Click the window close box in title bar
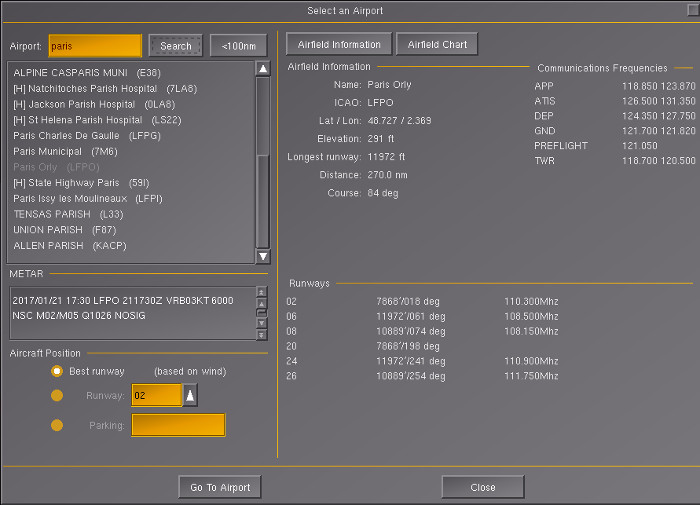 [x=687, y=11]
